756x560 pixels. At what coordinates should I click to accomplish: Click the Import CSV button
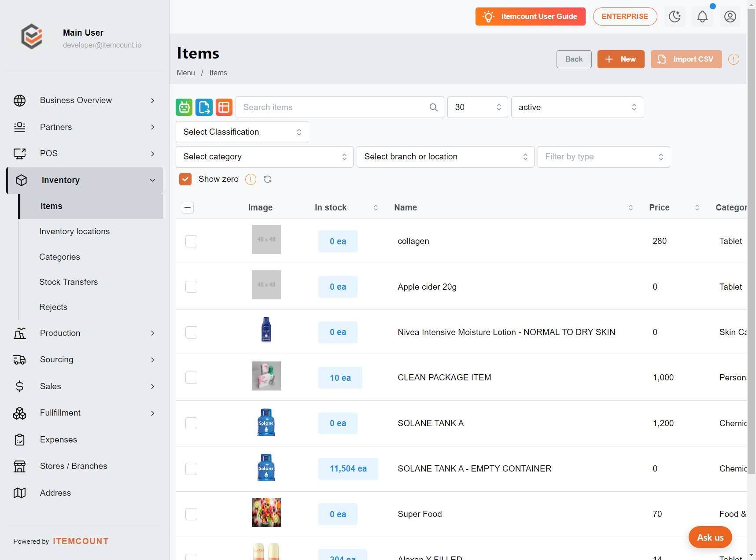[686, 59]
